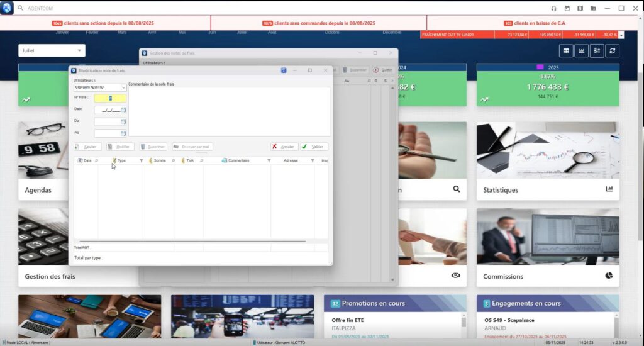Switch to chart view icon on dashboard

coord(582,51)
